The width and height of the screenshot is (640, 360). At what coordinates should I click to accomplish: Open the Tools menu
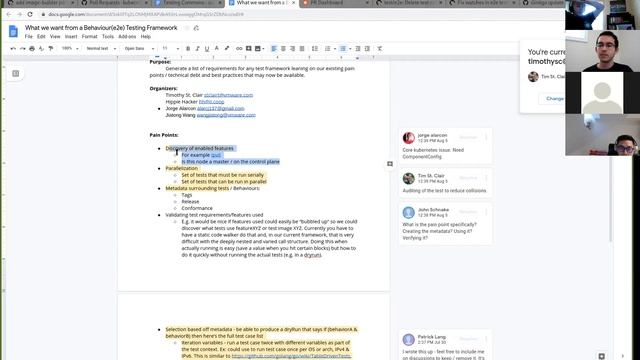(108, 37)
